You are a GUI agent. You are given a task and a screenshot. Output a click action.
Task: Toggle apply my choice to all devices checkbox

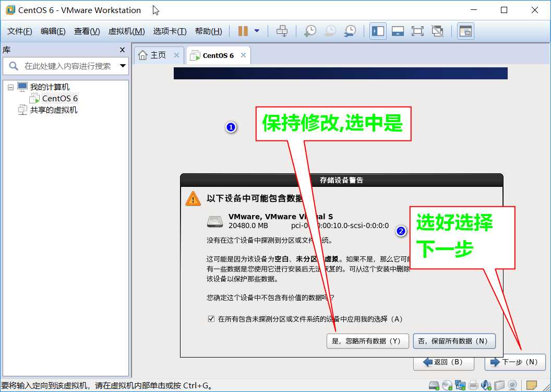pos(211,319)
